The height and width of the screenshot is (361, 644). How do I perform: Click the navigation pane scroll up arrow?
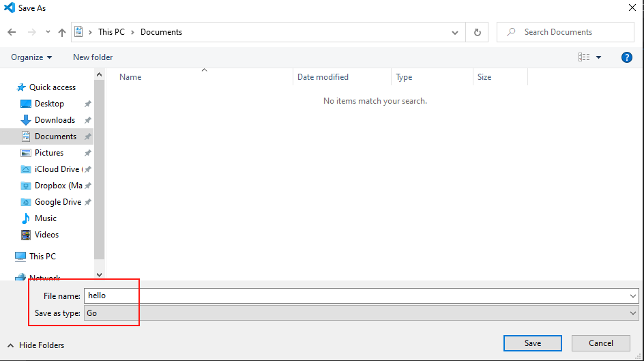tap(99, 75)
